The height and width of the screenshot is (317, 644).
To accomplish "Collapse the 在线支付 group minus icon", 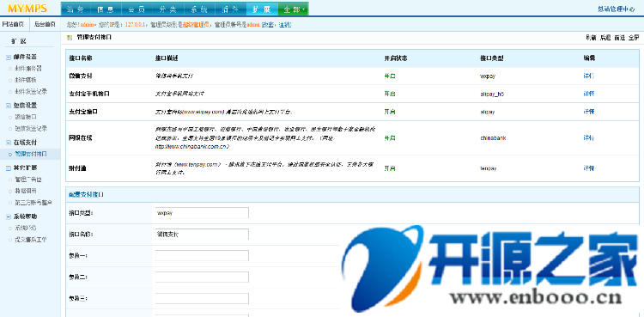I will click(x=9, y=143).
